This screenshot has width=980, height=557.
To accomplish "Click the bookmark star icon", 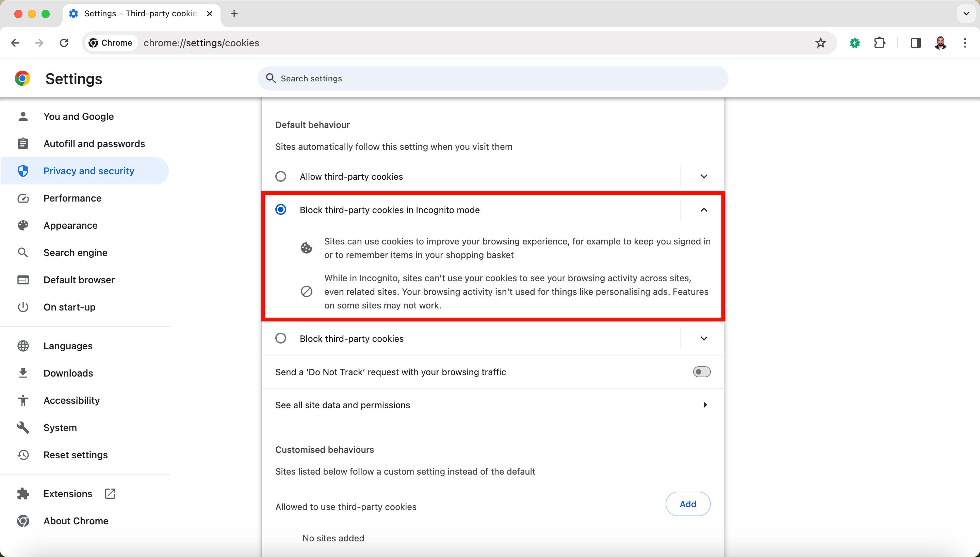I will point(820,43).
